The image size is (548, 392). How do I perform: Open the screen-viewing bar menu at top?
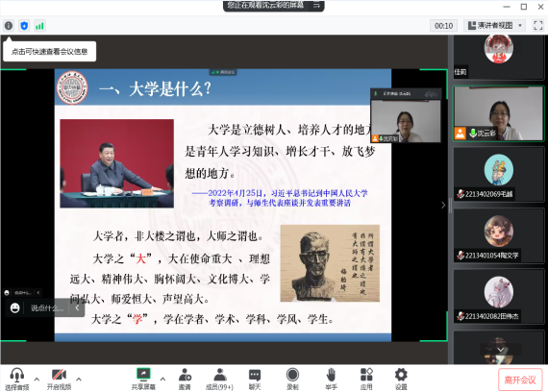(x=316, y=5)
